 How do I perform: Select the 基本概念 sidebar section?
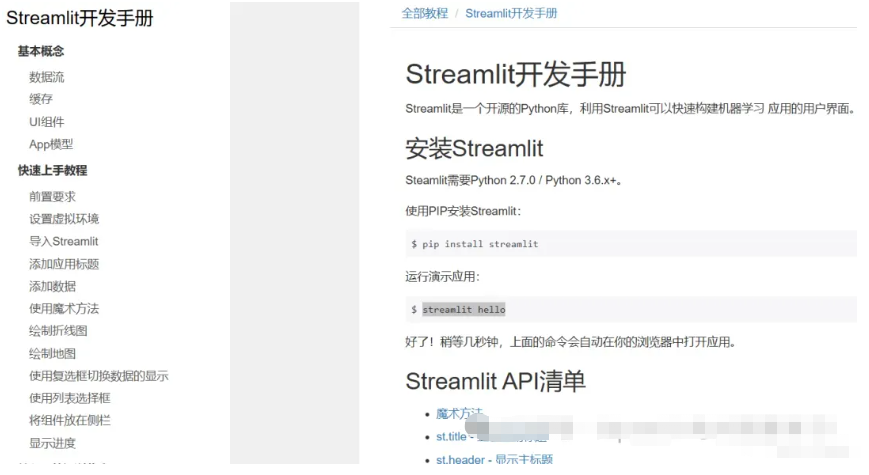[x=41, y=51]
